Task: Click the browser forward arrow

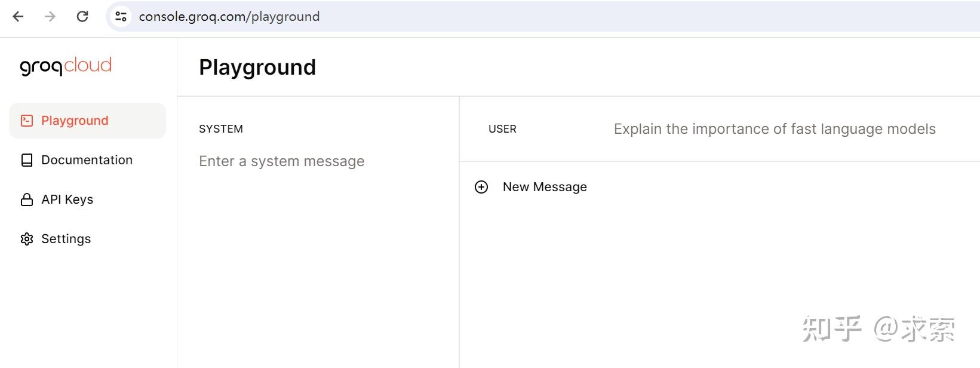Action: (50, 17)
